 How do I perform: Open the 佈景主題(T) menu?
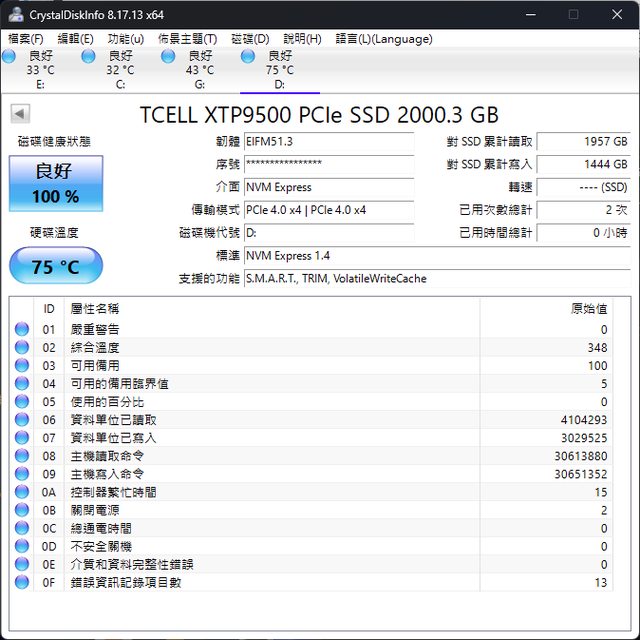pos(187,39)
